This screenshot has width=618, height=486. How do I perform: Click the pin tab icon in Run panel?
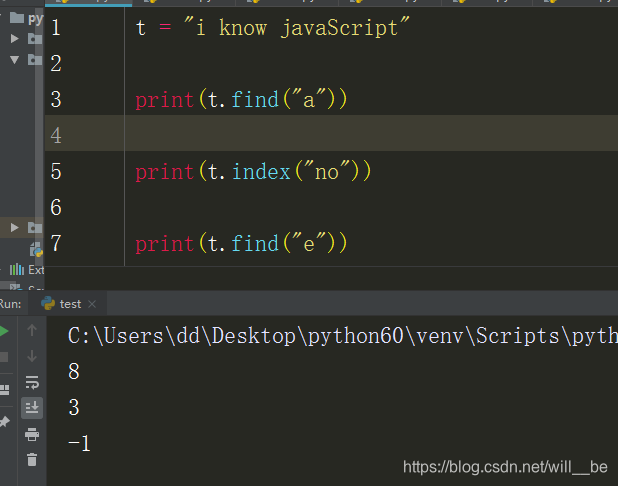click(4, 422)
